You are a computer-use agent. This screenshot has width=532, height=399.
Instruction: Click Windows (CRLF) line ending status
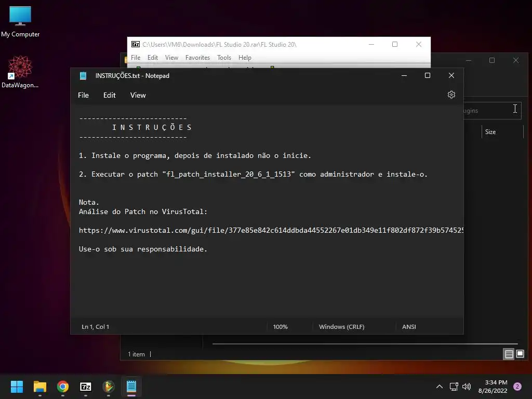(x=342, y=327)
